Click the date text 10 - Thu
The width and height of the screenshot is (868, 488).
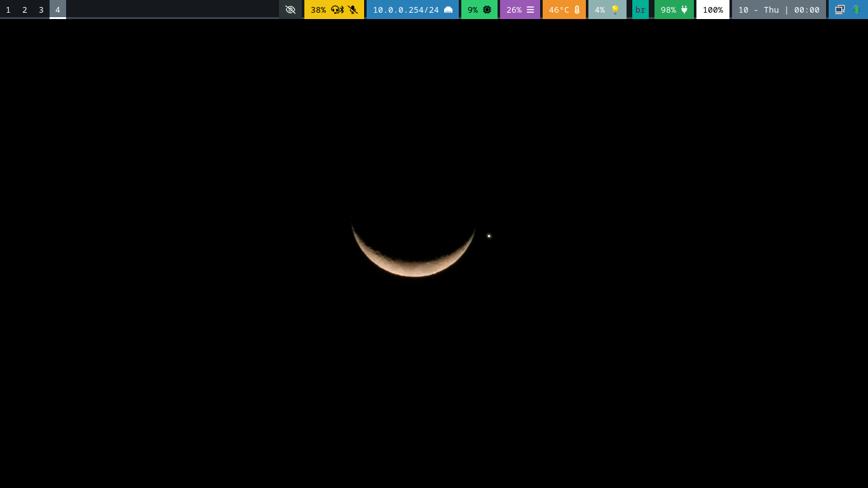coord(759,10)
